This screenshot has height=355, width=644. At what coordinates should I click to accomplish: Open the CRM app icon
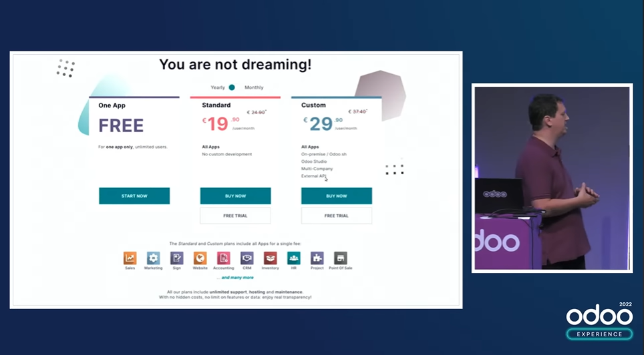coord(247,258)
